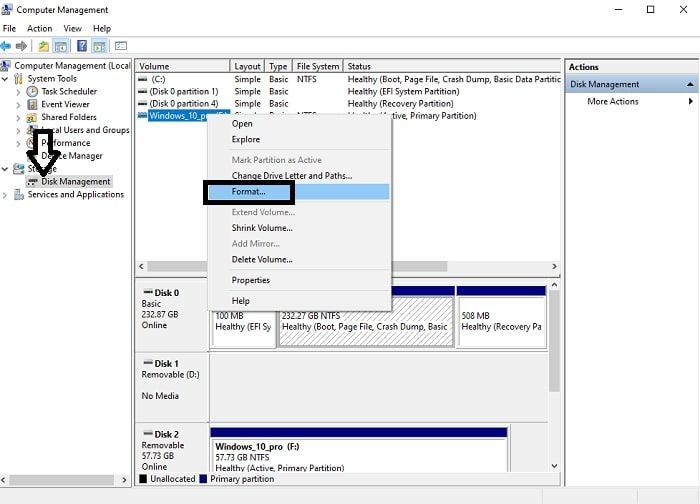
Task: Expand the Task Scheduler node
Action: pyautogui.click(x=18, y=92)
